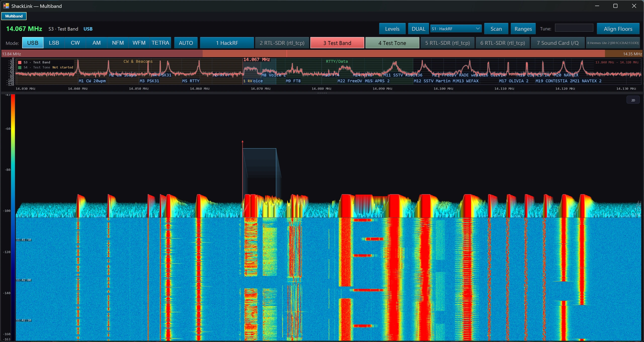
Task: Click the M11 SSTV Robot36 marker label
Action: pos(403,75)
